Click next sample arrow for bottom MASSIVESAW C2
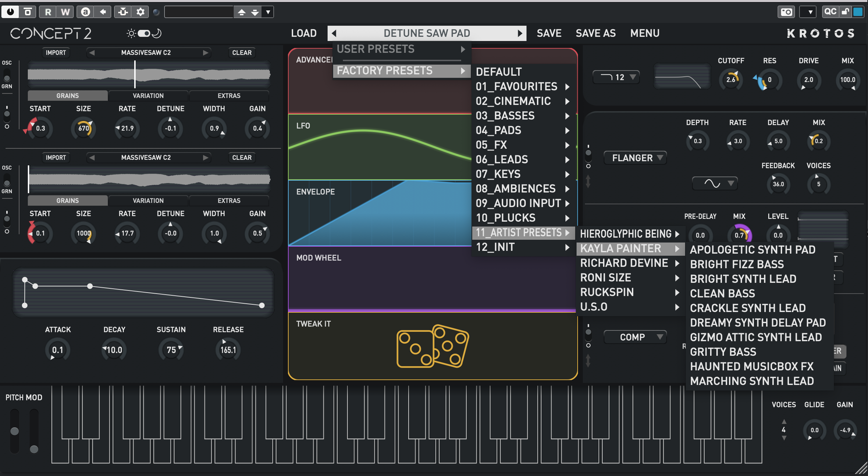 pyautogui.click(x=206, y=157)
